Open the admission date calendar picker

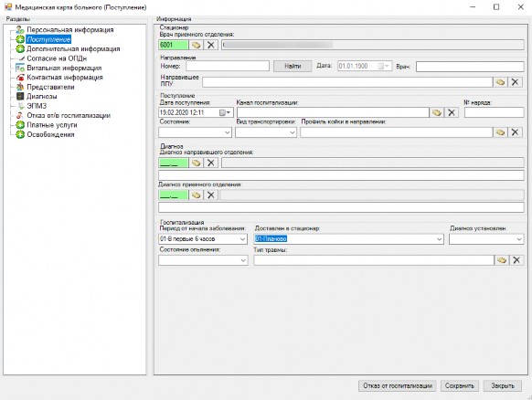click(x=225, y=112)
